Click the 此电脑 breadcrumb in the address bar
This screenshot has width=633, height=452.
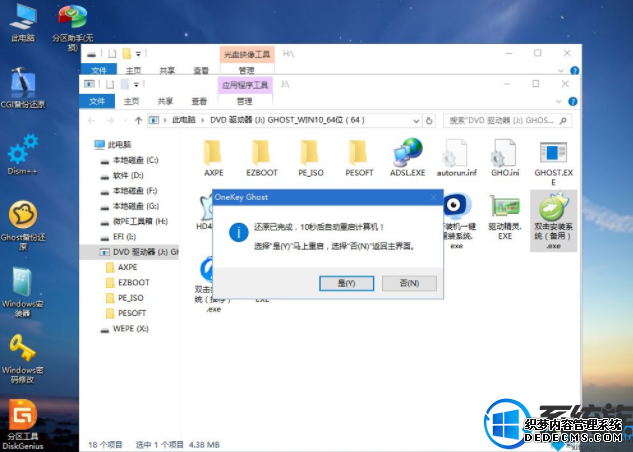click(184, 120)
